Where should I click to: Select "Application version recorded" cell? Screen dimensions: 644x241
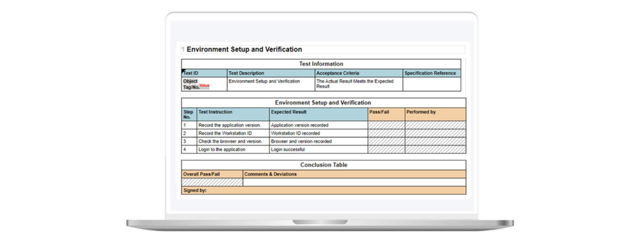tap(318, 125)
